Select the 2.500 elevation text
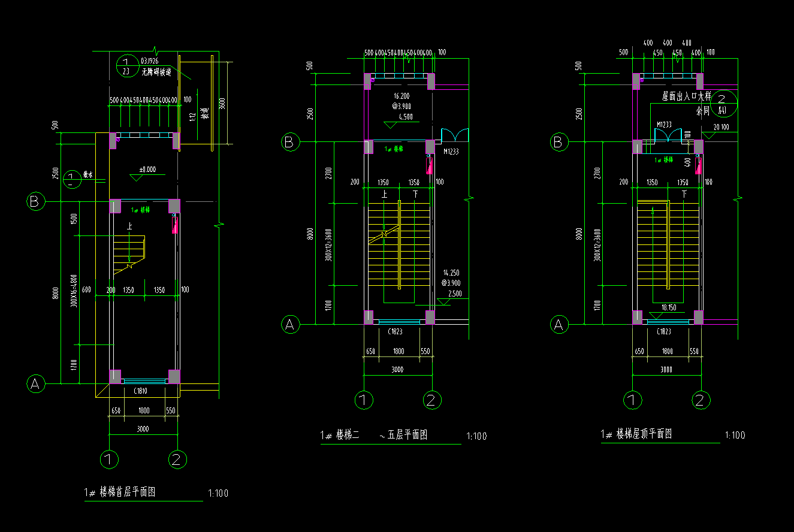The image size is (794, 532). click(454, 294)
